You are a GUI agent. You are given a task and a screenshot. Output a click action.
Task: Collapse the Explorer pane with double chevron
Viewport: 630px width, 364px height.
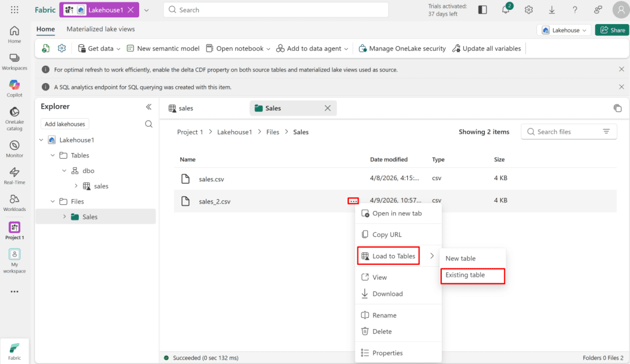point(148,106)
